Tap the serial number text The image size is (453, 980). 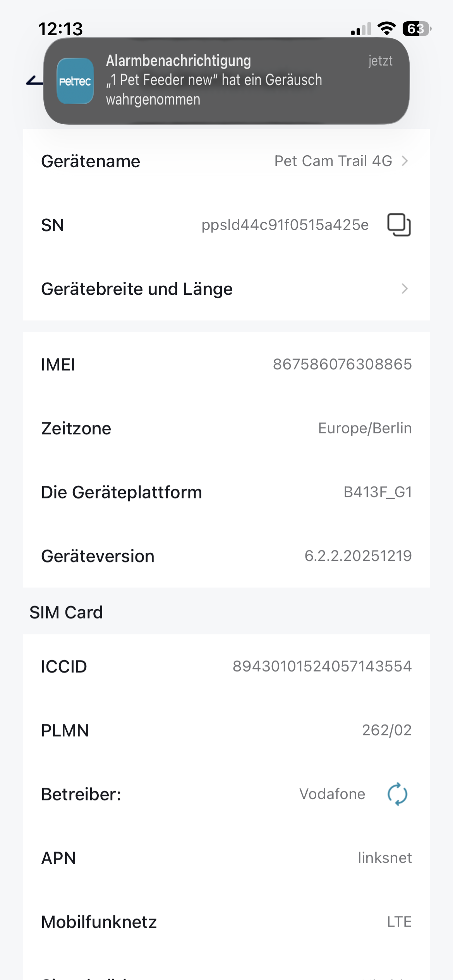tap(285, 225)
